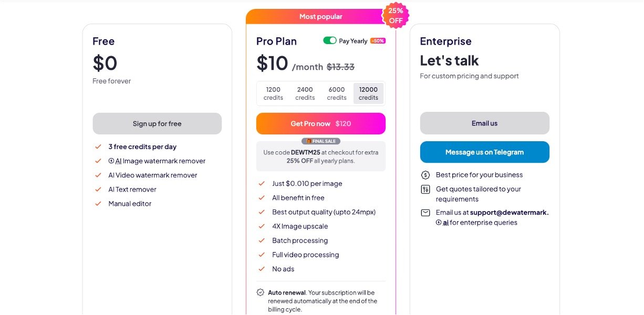Click the envelope icon by support email

coord(425,213)
